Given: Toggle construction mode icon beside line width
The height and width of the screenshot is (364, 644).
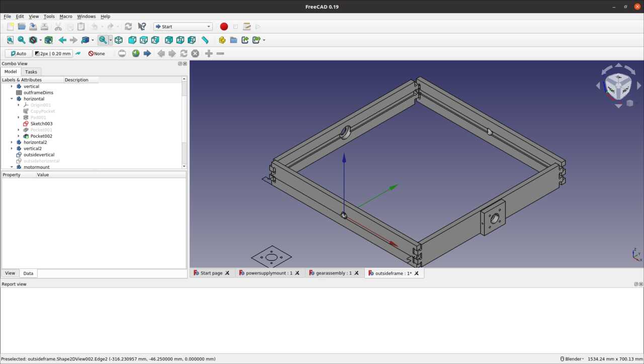Looking at the screenshot, I should tap(78, 53).
